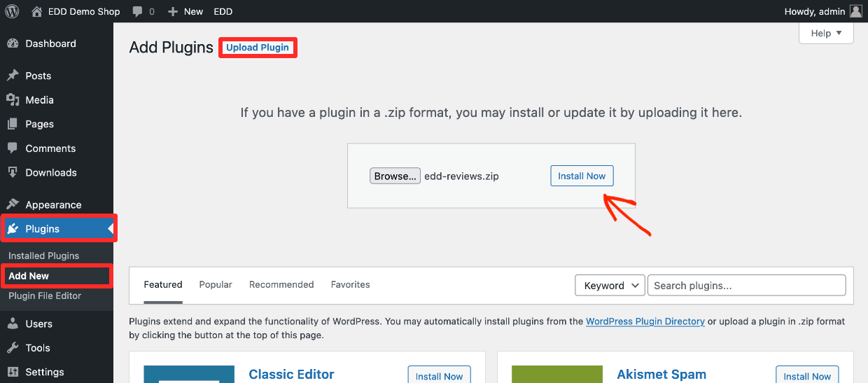
Task: Click the Appearance paintbrush icon
Action: click(13, 204)
